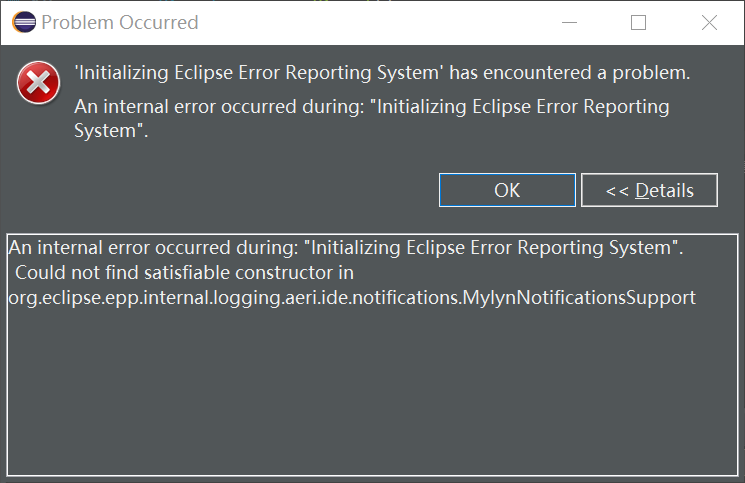Viewport: 745px width, 483px height.
Task: Collapse the << Details section
Action: (649, 190)
